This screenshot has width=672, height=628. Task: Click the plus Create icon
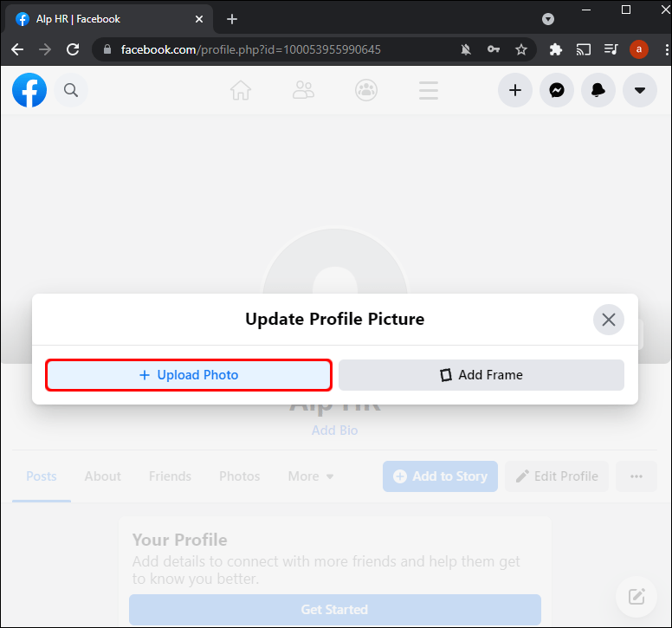click(x=515, y=90)
